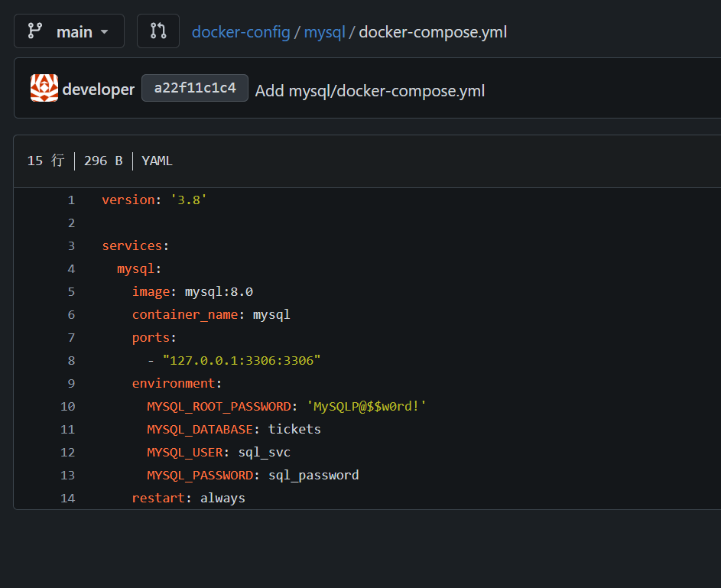Select line number 1

coord(71,200)
